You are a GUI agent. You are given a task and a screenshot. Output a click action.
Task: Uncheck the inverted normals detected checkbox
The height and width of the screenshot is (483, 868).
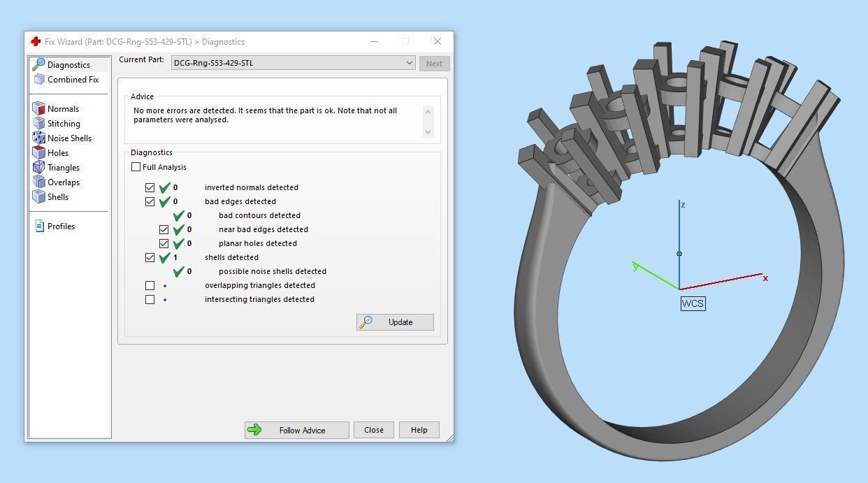tap(150, 187)
